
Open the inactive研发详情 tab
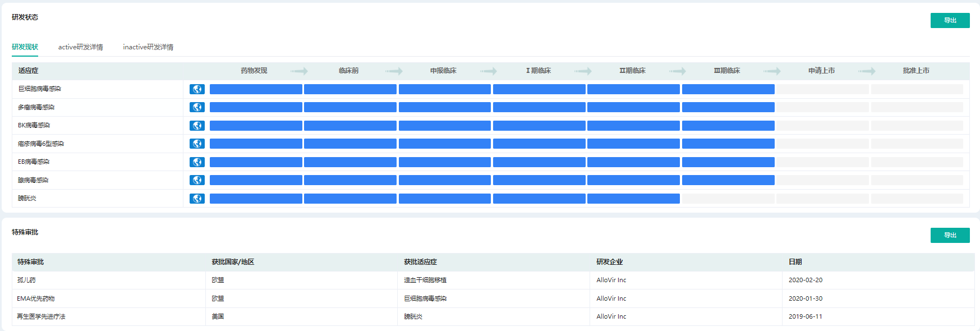coord(148,47)
